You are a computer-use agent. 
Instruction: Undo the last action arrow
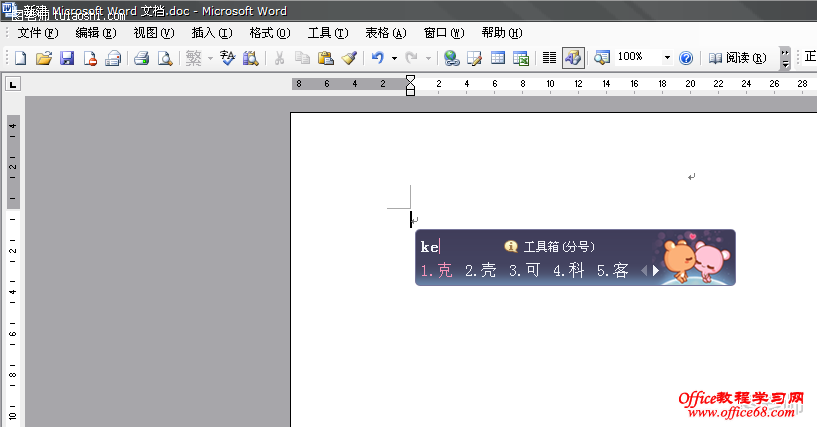click(x=378, y=58)
